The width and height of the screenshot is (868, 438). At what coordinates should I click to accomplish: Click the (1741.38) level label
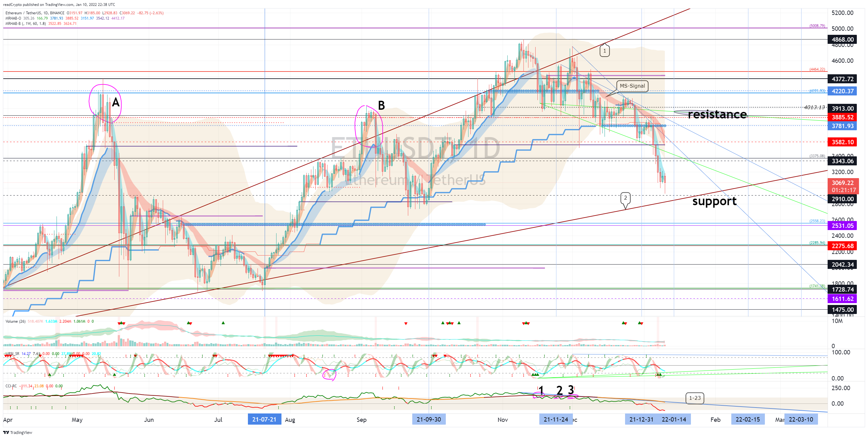(x=817, y=286)
